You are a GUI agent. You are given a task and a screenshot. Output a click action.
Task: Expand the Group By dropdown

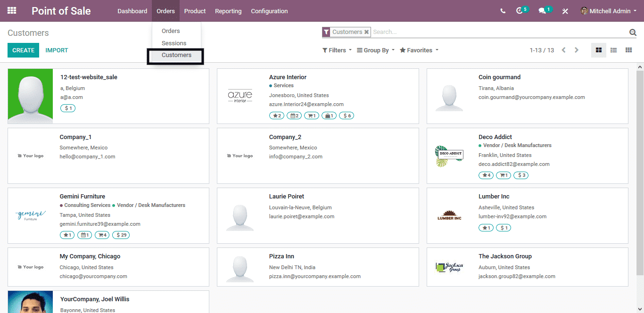pos(375,50)
